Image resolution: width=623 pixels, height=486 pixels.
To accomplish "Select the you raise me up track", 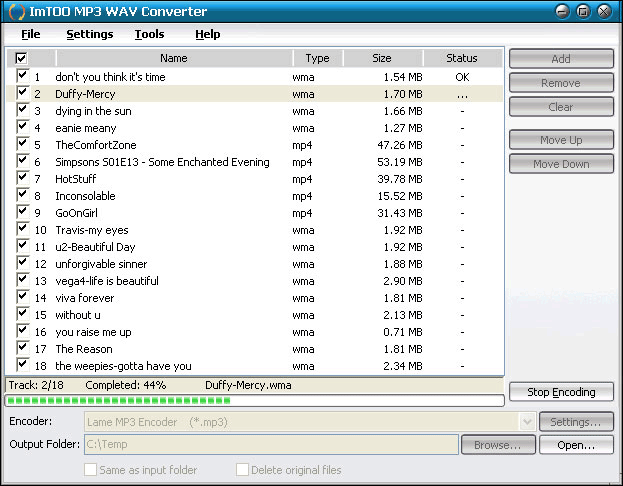I will [x=255, y=332].
